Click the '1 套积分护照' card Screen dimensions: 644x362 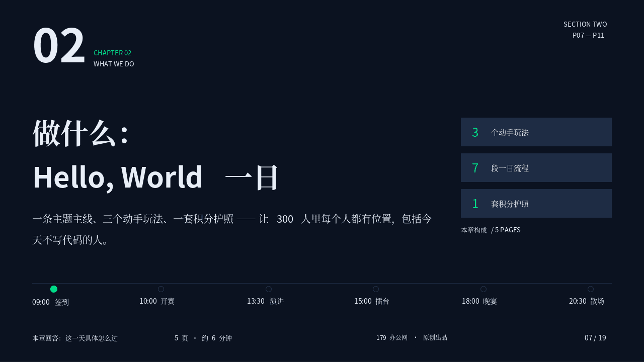pos(536,204)
